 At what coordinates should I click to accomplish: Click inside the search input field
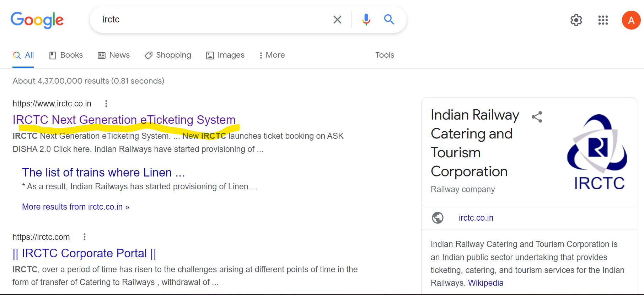[213, 20]
